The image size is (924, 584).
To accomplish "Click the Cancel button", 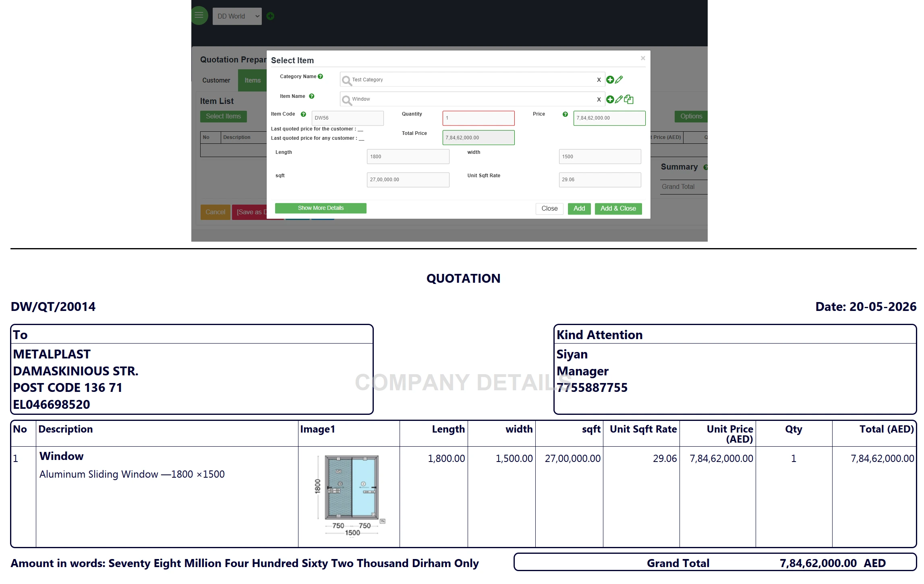I will click(x=215, y=212).
